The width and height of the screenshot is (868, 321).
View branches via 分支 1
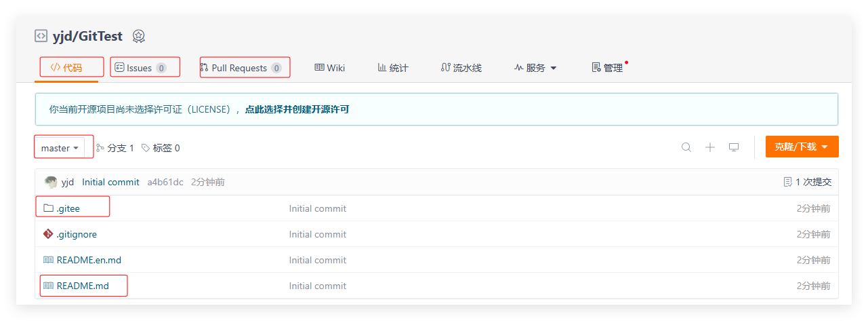[x=115, y=147]
